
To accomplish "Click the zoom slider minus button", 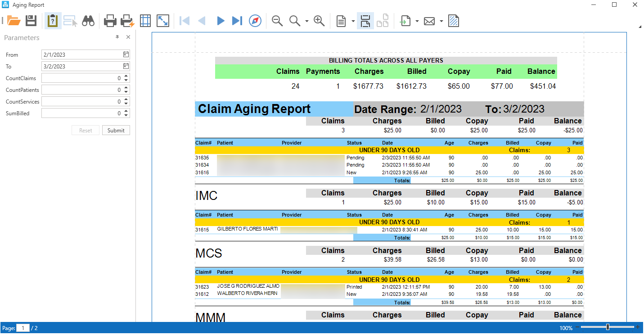I will (x=578, y=327).
